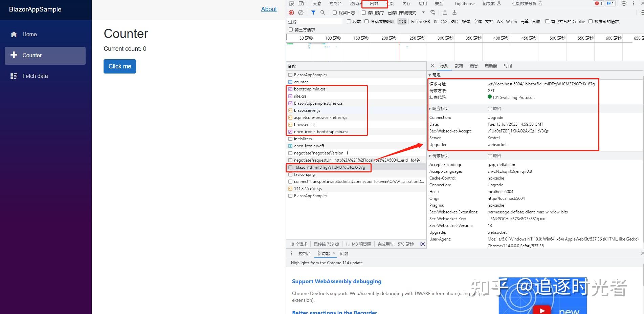644x314 pixels.
Task: Export HAR file using the download arrow icon
Action: [454, 13]
